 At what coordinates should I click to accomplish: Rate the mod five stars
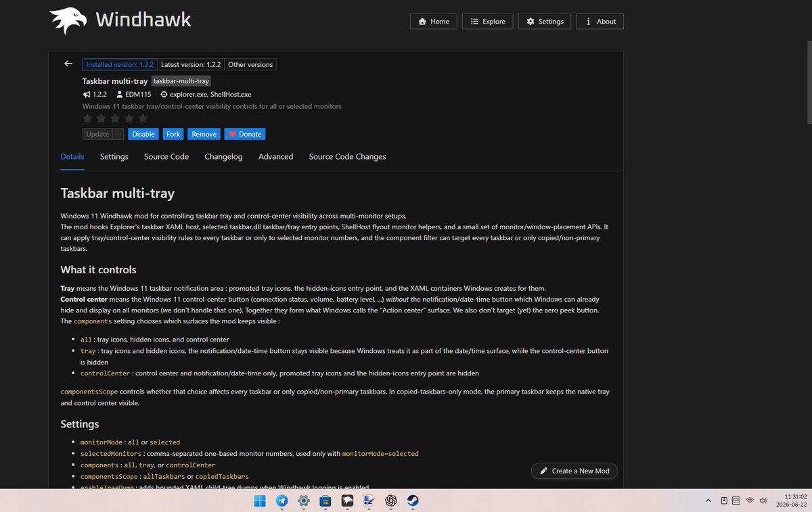click(x=143, y=118)
